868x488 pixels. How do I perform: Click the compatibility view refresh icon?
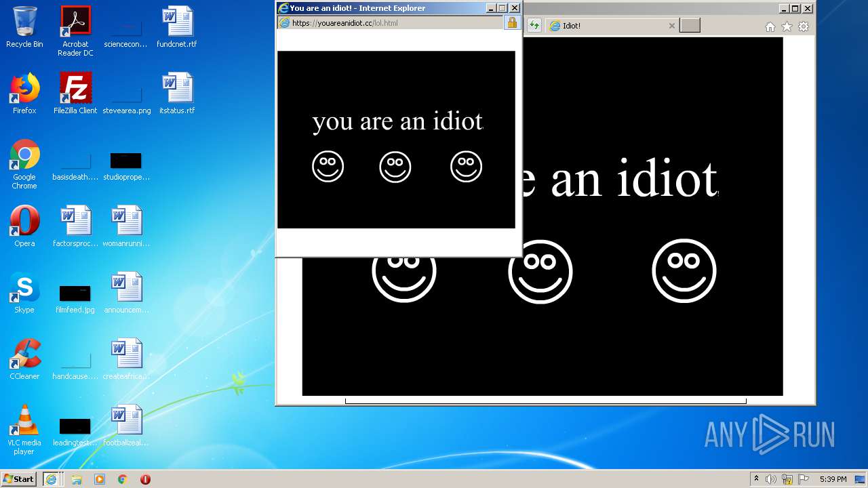pos(534,26)
